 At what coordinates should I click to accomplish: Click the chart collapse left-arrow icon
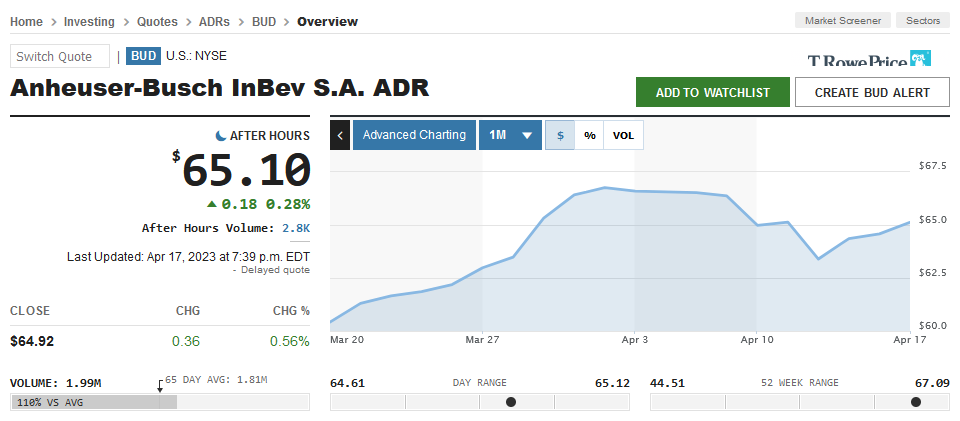click(340, 135)
